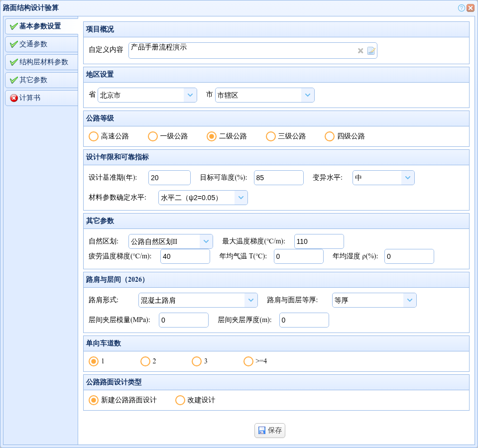Click the 最大温度梯度 input field
Viewport: 478px width, 448px height.
pos(319,241)
